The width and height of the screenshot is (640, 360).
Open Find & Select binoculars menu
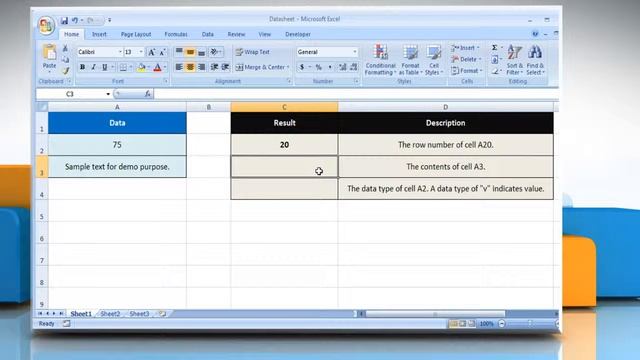[x=535, y=60]
